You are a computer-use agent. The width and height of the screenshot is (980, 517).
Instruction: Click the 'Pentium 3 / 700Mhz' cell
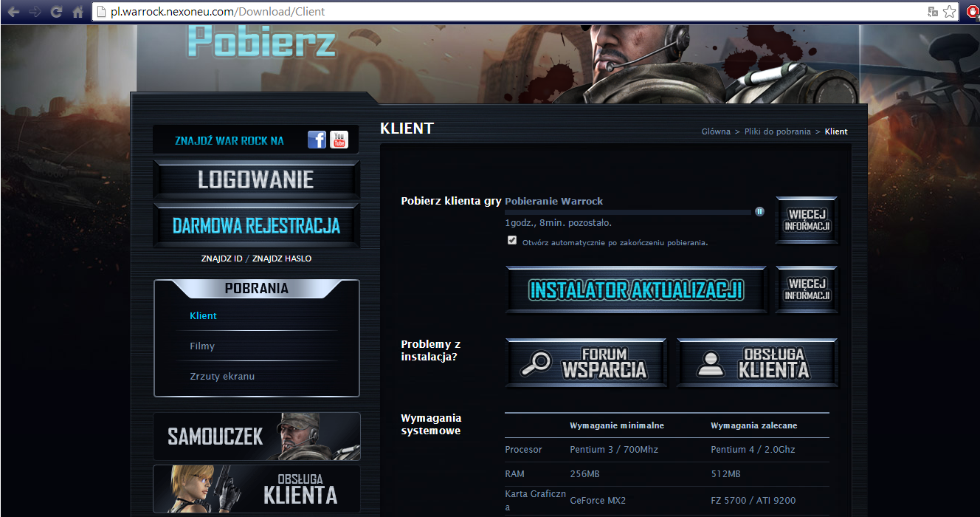point(614,449)
